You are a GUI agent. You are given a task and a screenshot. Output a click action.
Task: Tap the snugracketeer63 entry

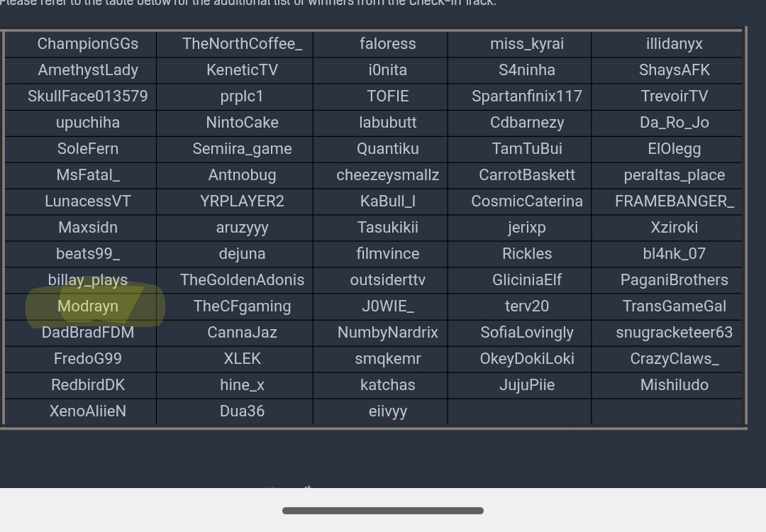click(674, 333)
